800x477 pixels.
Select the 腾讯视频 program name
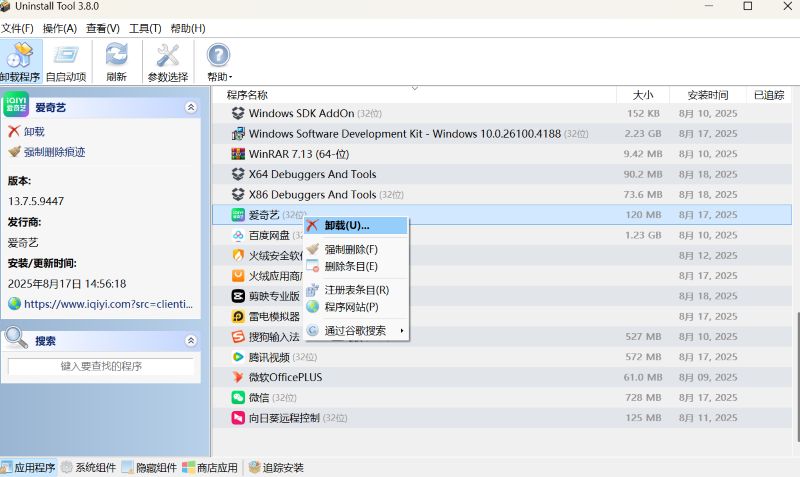pyautogui.click(x=269, y=357)
